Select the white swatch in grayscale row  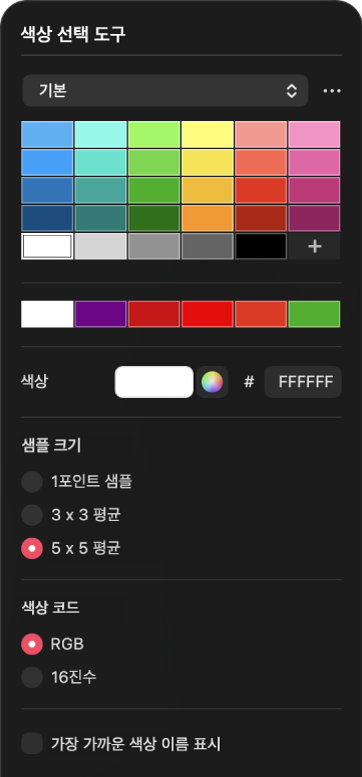[x=47, y=246]
